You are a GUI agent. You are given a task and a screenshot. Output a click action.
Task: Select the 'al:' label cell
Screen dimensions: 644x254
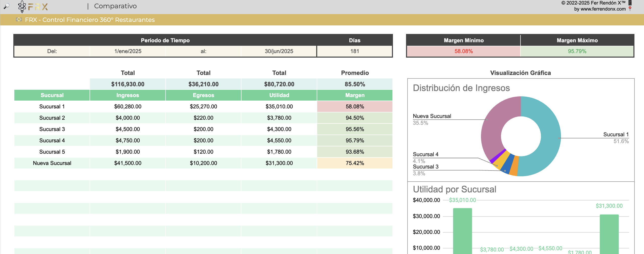pyautogui.click(x=204, y=51)
